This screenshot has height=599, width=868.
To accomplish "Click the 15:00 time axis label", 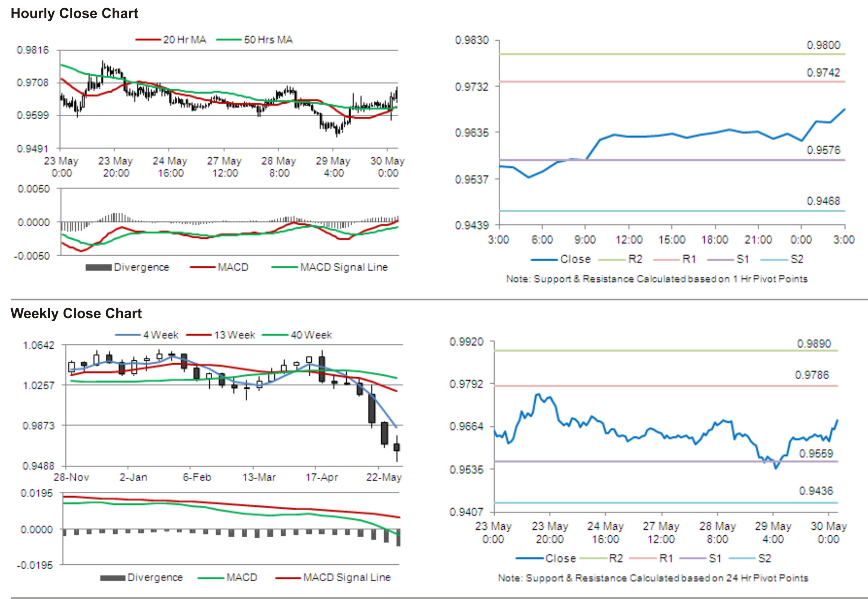I will point(672,240).
